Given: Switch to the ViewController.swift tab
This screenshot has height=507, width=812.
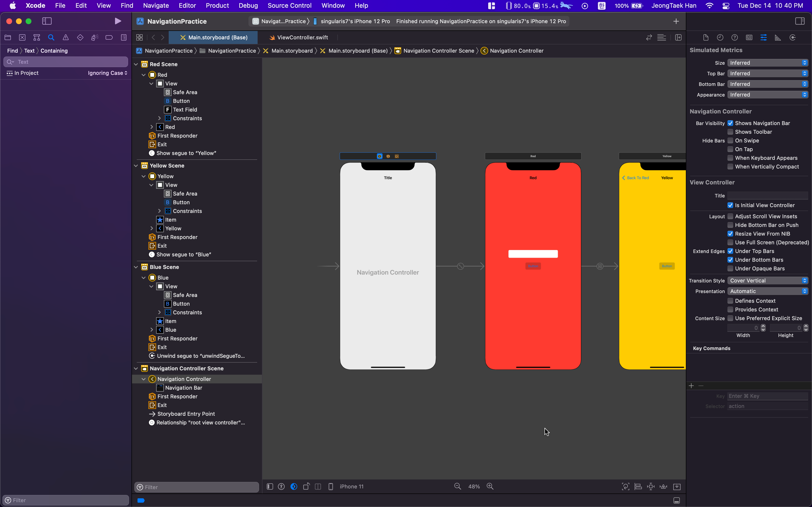Looking at the screenshot, I should pyautogui.click(x=302, y=38).
